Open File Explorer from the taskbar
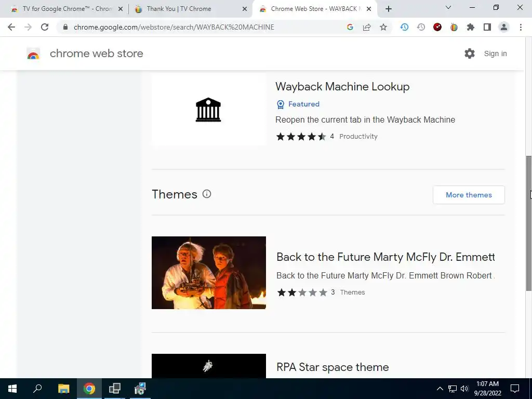 [63, 389]
